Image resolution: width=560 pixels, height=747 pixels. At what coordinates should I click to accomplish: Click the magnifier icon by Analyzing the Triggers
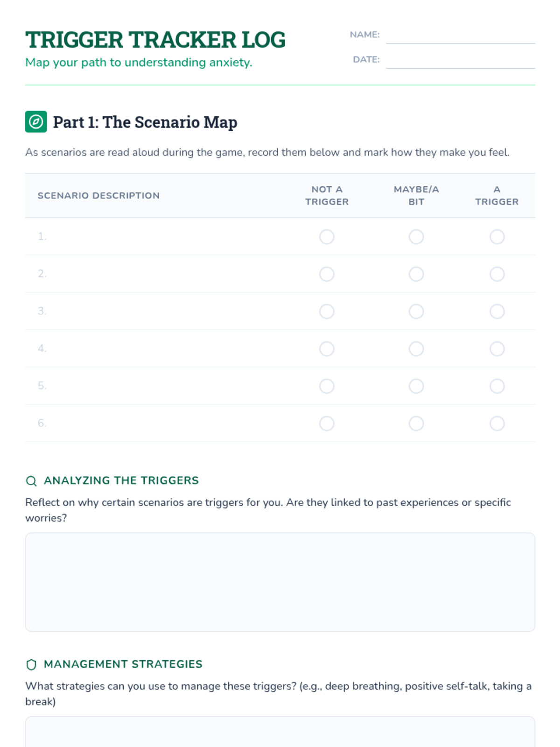click(x=31, y=481)
